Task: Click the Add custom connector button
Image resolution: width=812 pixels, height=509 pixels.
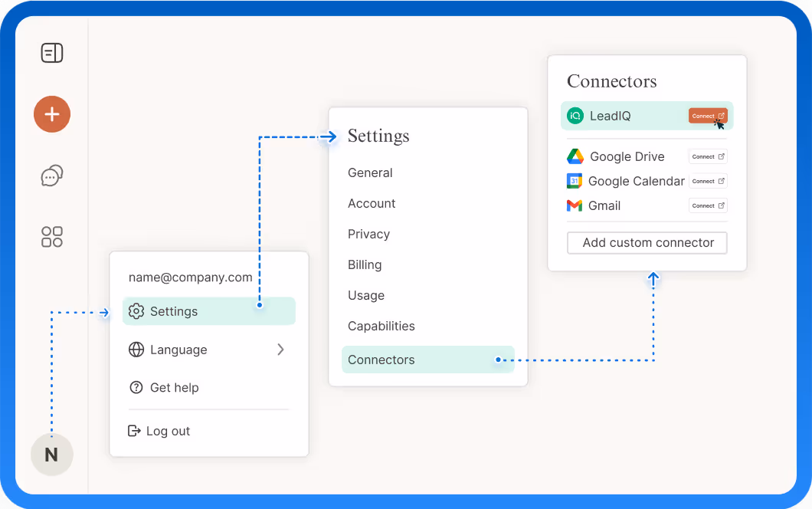Action: click(647, 242)
